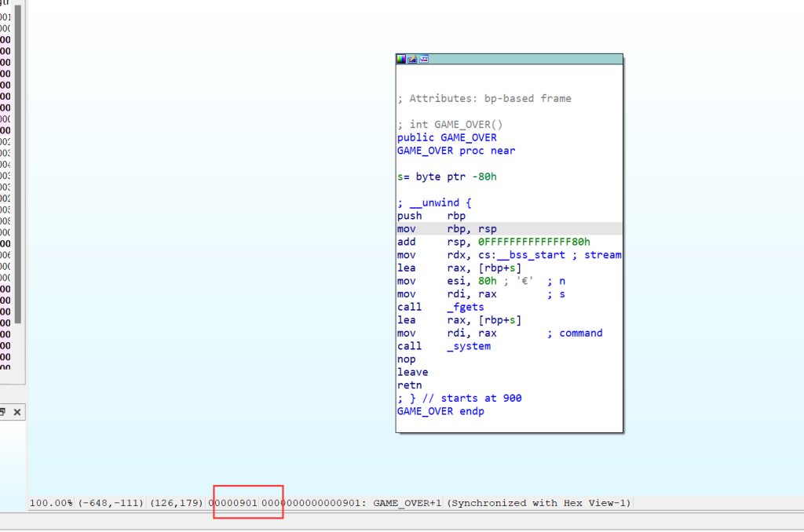Click the _fgets call target
The image size is (804, 532).
click(x=465, y=307)
